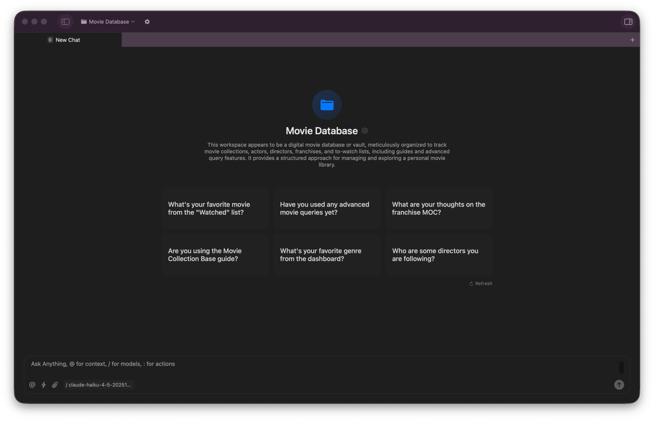The width and height of the screenshot is (654, 421).
Task: Click the Movie Database heading text
Action: click(x=322, y=131)
